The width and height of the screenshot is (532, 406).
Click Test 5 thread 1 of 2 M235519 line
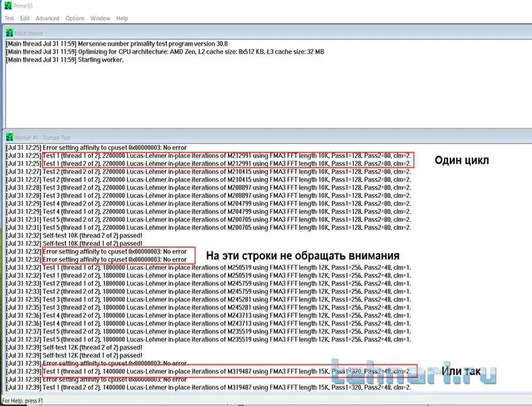pyautogui.click(x=208, y=339)
